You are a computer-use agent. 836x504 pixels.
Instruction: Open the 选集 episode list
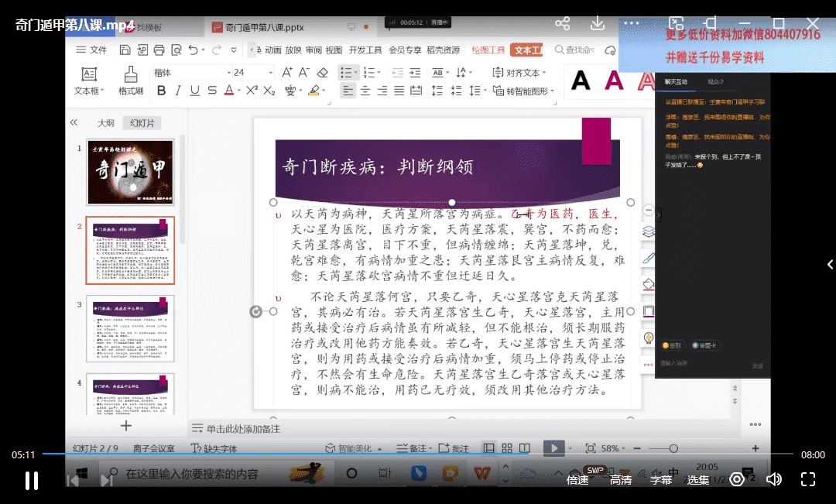coord(698,480)
